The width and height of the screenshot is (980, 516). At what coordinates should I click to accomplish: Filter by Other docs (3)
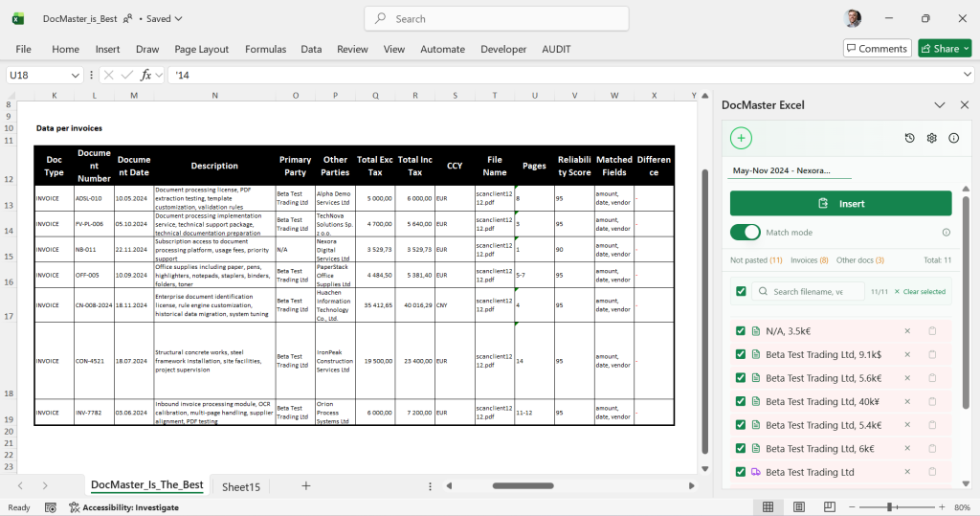tap(860, 260)
